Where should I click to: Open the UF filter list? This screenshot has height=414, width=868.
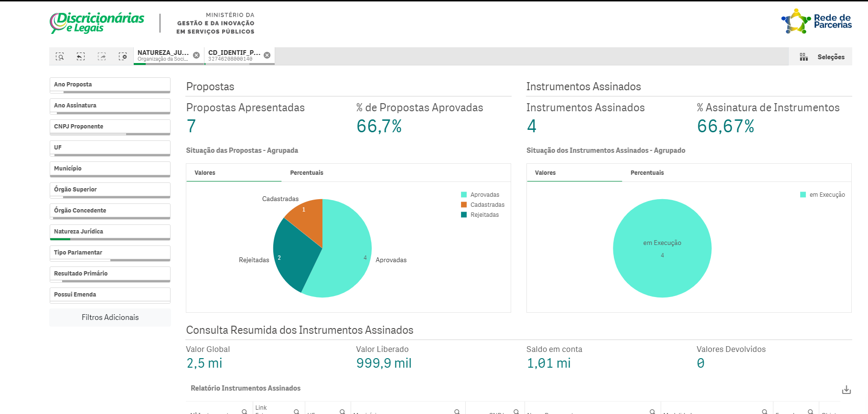point(110,148)
